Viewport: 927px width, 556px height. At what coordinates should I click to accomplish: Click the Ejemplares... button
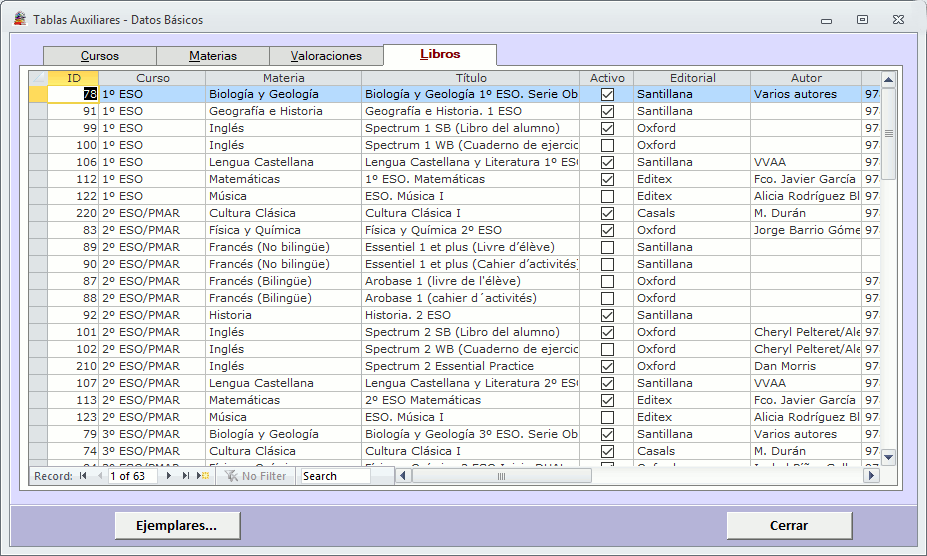click(x=178, y=525)
